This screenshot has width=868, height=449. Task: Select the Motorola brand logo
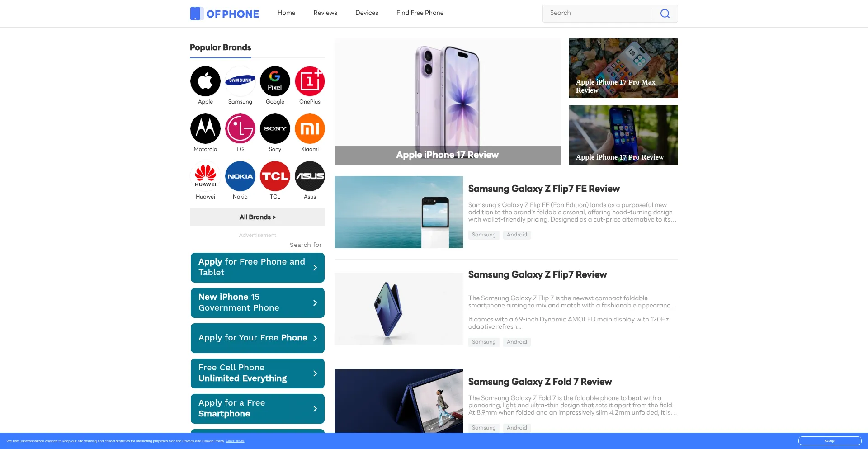pyautogui.click(x=205, y=129)
